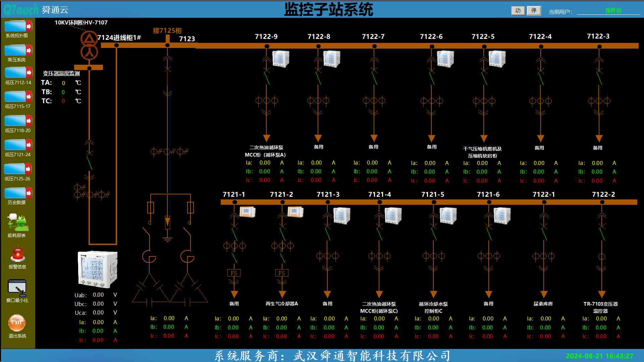The height and width of the screenshot is (362, 644).
Task: Open the 能耗报表 energy report icon
Action: (18, 222)
